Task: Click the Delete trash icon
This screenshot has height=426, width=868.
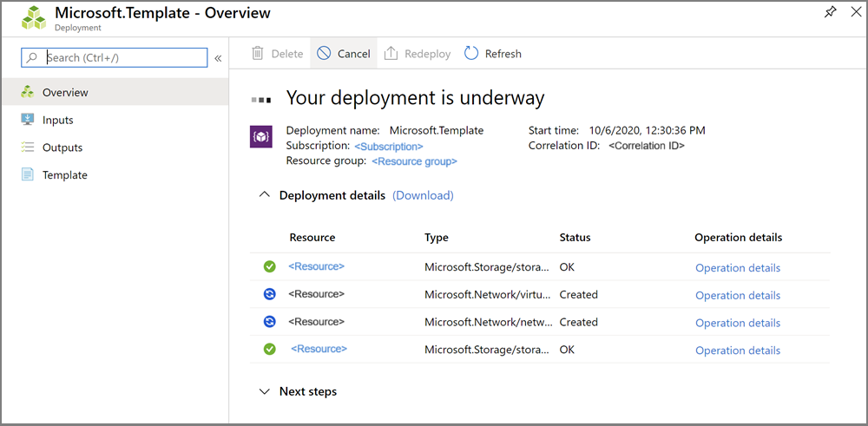Action: click(258, 54)
